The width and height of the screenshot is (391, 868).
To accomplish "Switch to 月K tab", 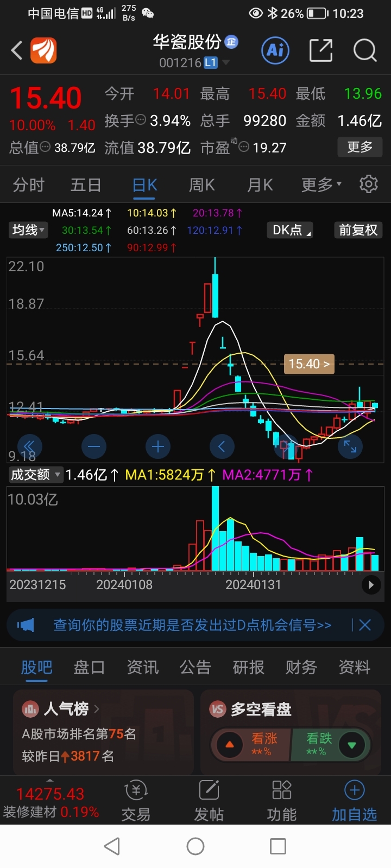I will pos(260,185).
